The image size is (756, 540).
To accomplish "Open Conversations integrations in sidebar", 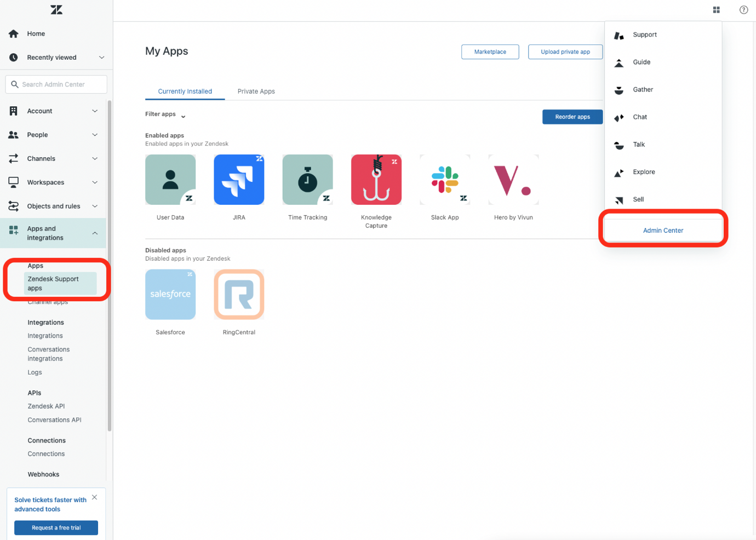I will 49,354.
